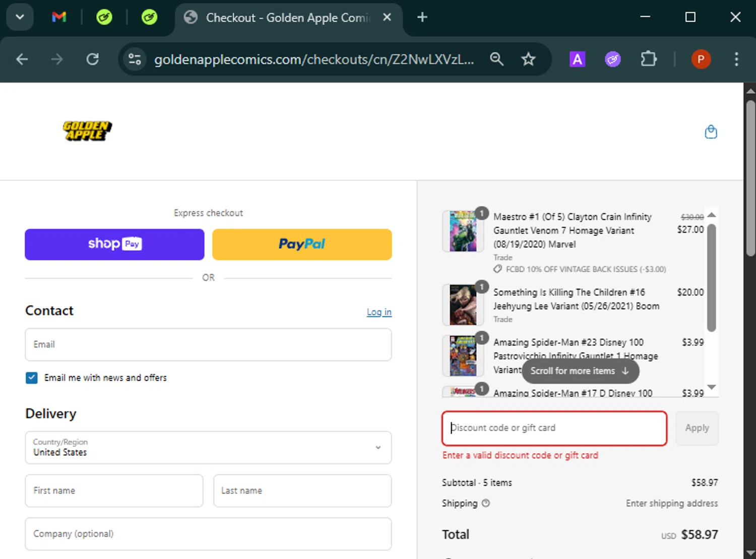Open the Gmail pinned tab
The image size is (756, 559).
[59, 17]
